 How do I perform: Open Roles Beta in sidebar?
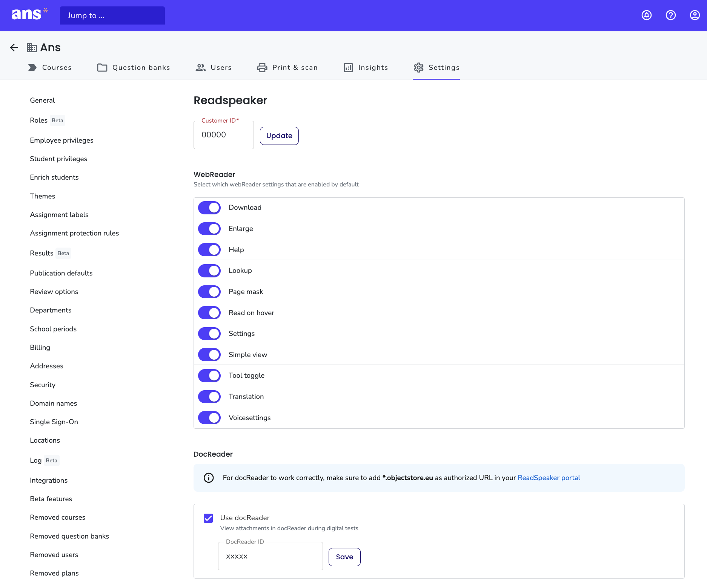(47, 120)
